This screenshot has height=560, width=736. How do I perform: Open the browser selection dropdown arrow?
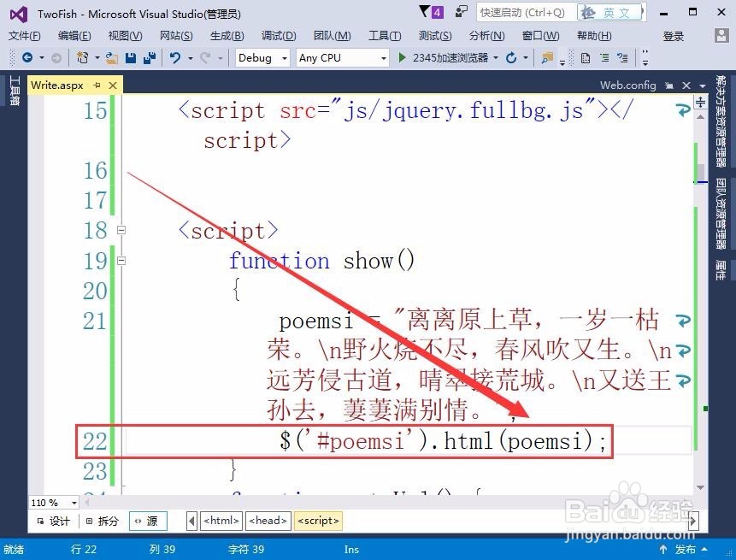point(496,58)
